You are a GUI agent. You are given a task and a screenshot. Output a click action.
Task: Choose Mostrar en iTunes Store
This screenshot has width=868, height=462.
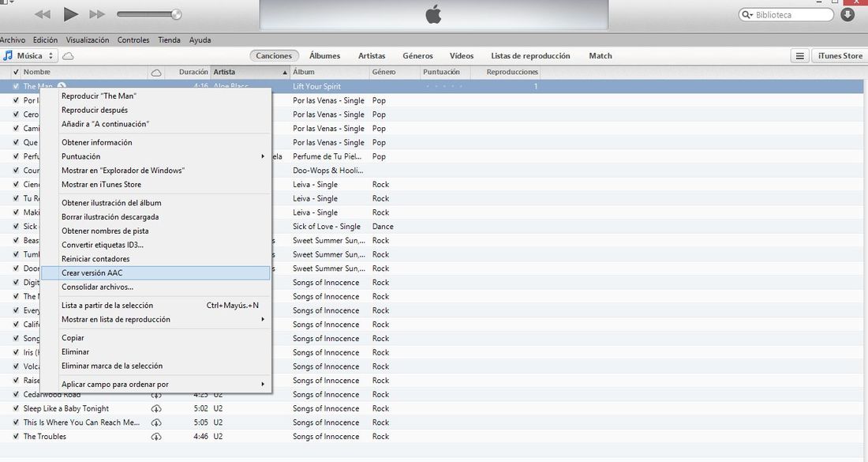155,185
